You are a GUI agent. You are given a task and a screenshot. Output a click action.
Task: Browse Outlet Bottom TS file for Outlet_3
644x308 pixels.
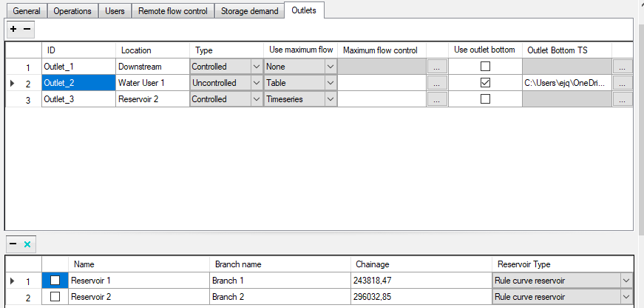point(623,99)
